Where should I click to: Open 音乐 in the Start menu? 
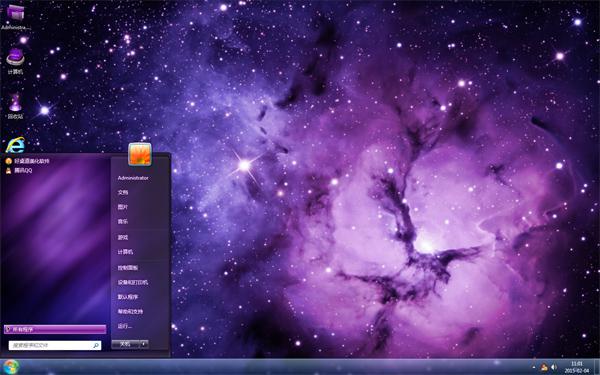[x=123, y=222]
